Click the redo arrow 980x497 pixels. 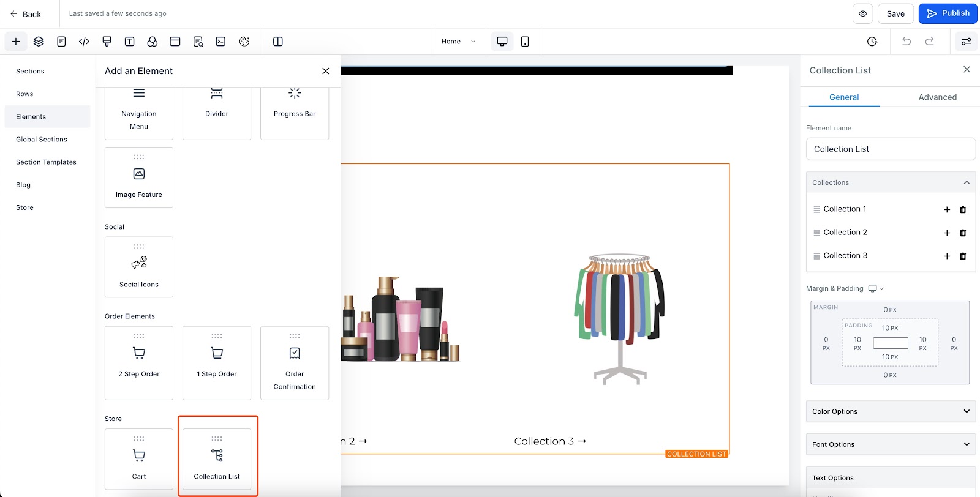coord(930,42)
